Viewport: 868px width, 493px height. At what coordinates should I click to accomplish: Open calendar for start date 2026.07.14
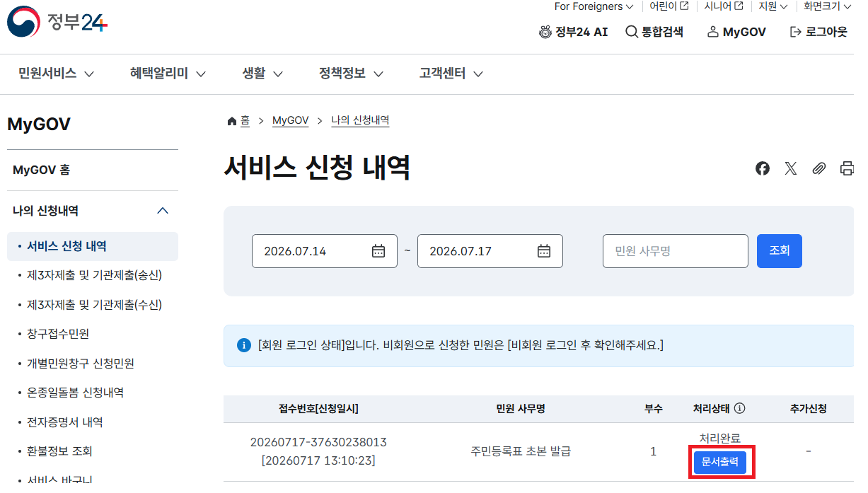coord(378,251)
